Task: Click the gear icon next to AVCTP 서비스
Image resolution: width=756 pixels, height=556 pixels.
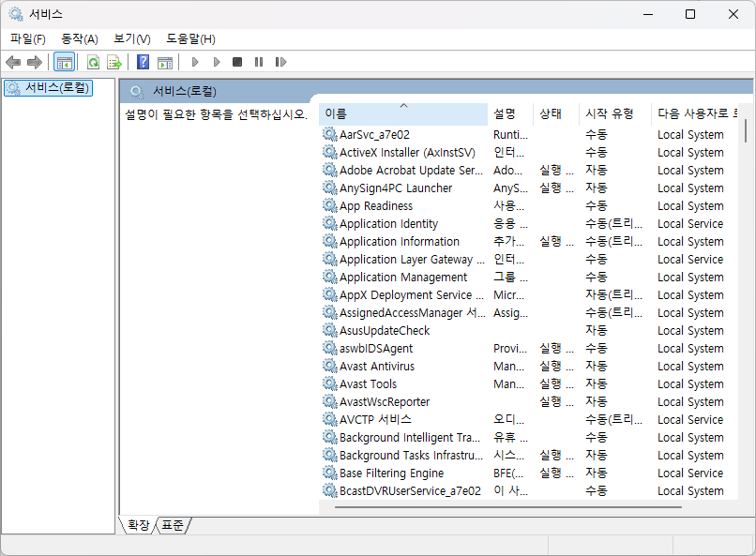Action: point(330,419)
